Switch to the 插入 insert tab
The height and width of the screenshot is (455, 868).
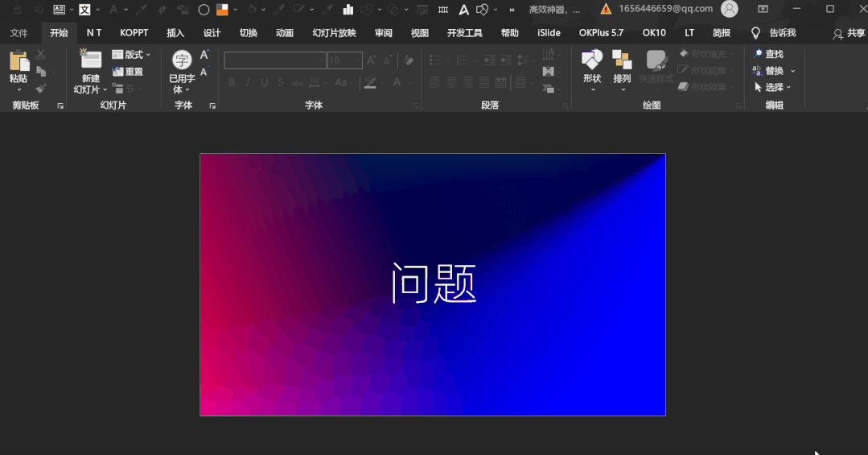tap(175, 33)
